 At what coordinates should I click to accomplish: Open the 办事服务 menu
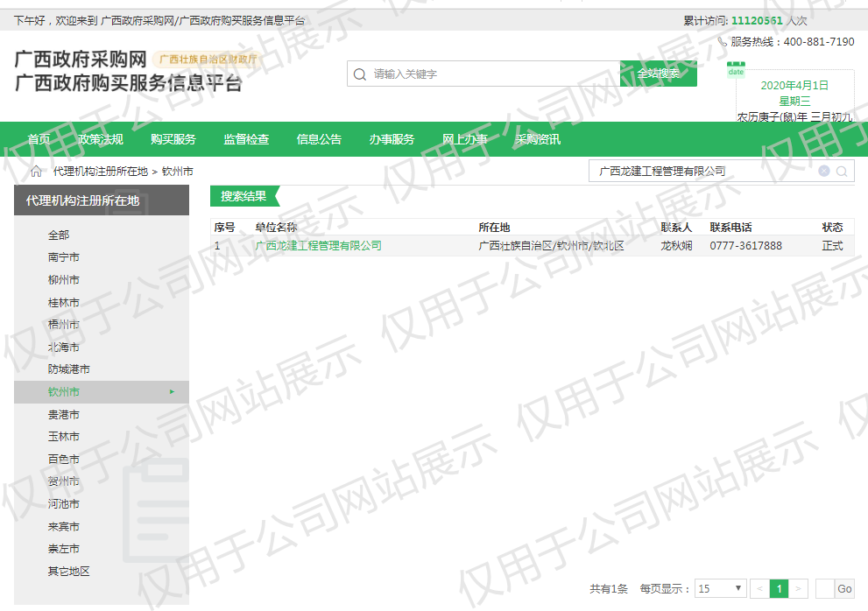392,139
